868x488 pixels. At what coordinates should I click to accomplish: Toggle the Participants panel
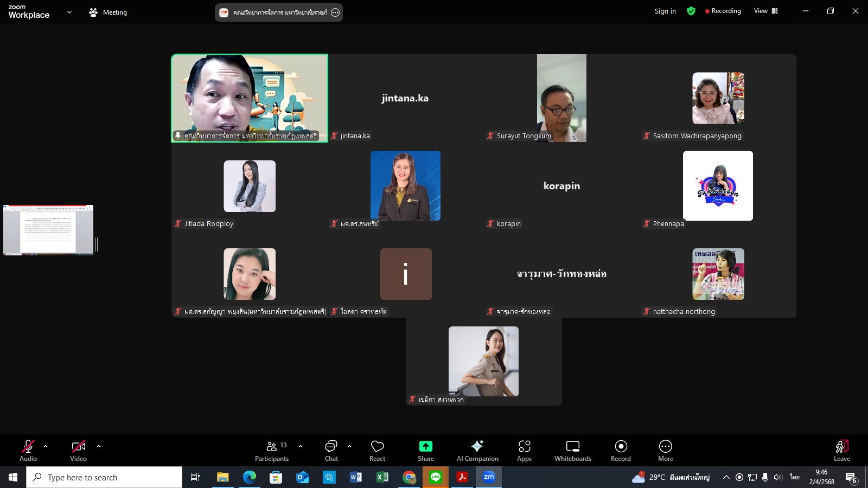click(x=272, y=450)
